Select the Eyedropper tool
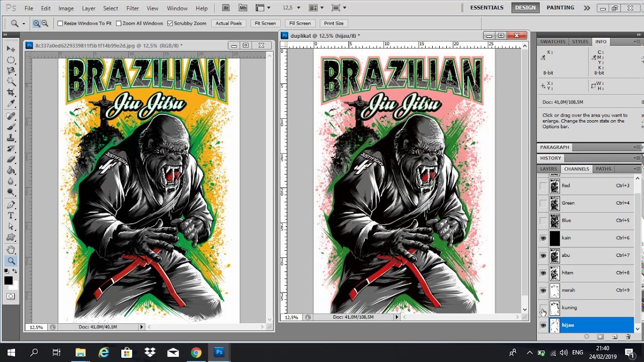This screenshot has width=644, height=362. pyautogui.click(x=11, y=104)
